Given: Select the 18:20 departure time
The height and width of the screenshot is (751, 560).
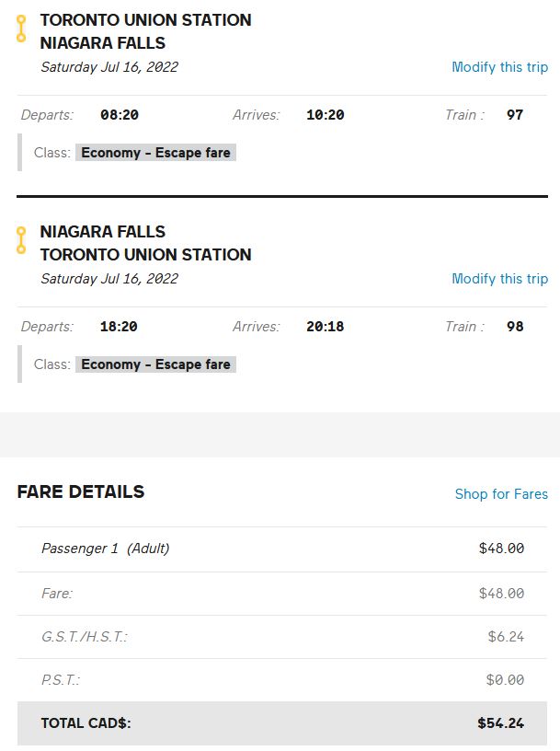Looking at the screenshot, I should point(120,327).
